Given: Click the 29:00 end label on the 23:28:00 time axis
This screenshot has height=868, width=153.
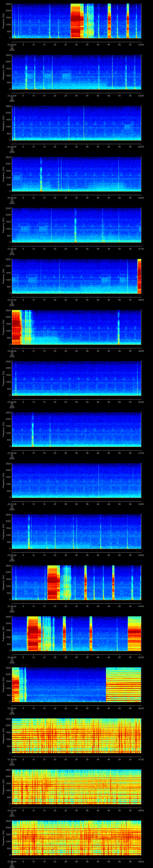Looking at the screenshot, I should coord(141,351).
